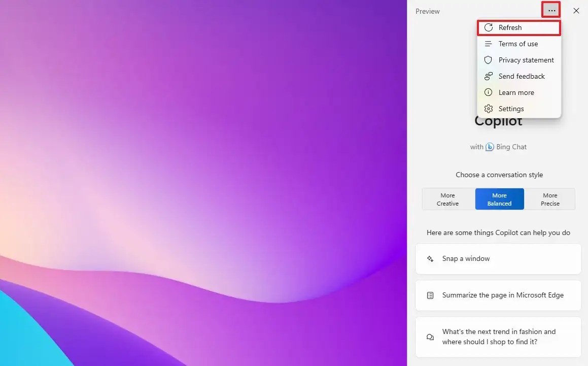Screen dimensions: 588x366
Task: Choose More Creative conversation style
Action: click(448, 199)
